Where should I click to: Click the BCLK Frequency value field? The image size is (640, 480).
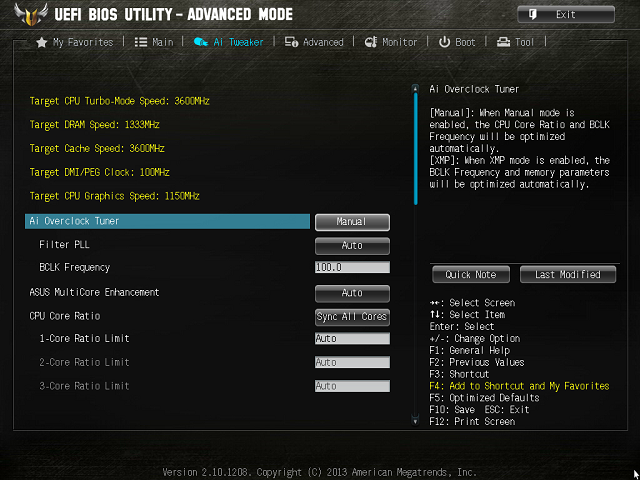352,268
